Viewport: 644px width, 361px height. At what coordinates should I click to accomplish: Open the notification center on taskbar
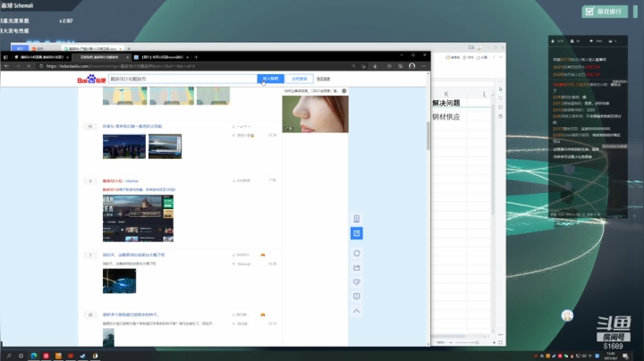(625, 356)
